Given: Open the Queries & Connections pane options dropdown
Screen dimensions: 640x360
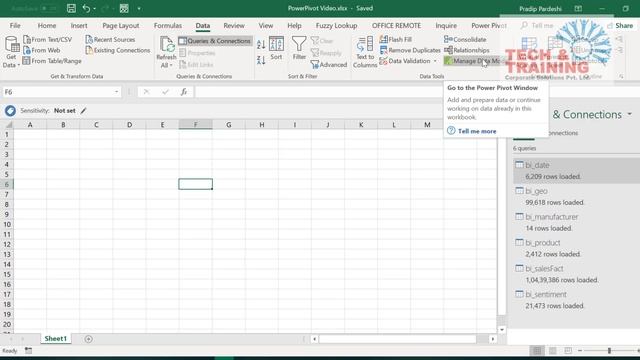Looking at the screenshot, I should click(630, 114).
